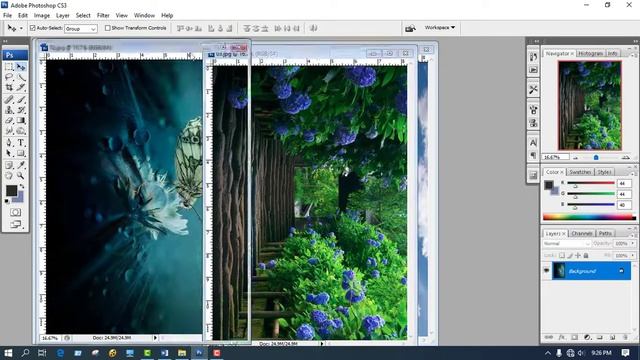Image resolution: width=640 pixels, height=360 pixels.
Task: Select the Gradient tool
Action: click(21, 120)
